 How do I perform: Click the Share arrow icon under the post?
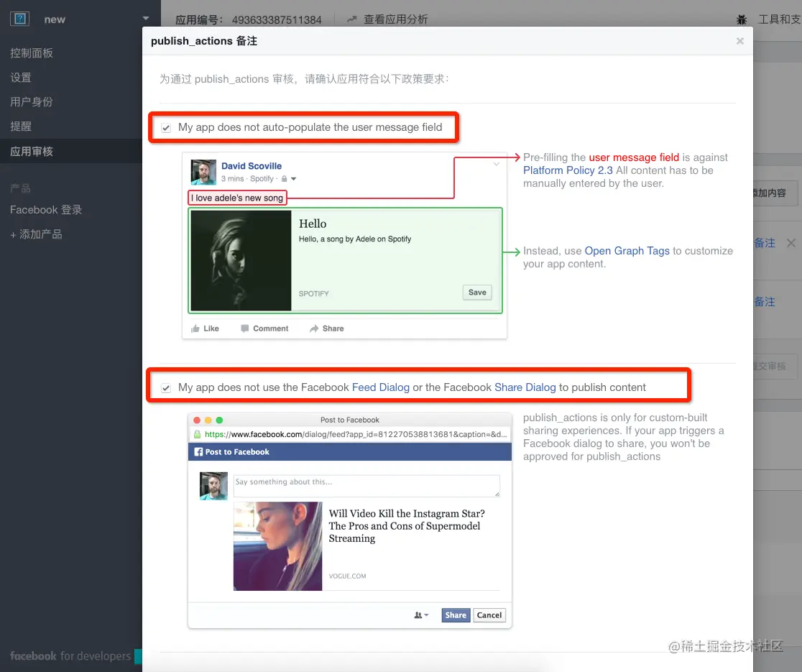pos(314,329)
